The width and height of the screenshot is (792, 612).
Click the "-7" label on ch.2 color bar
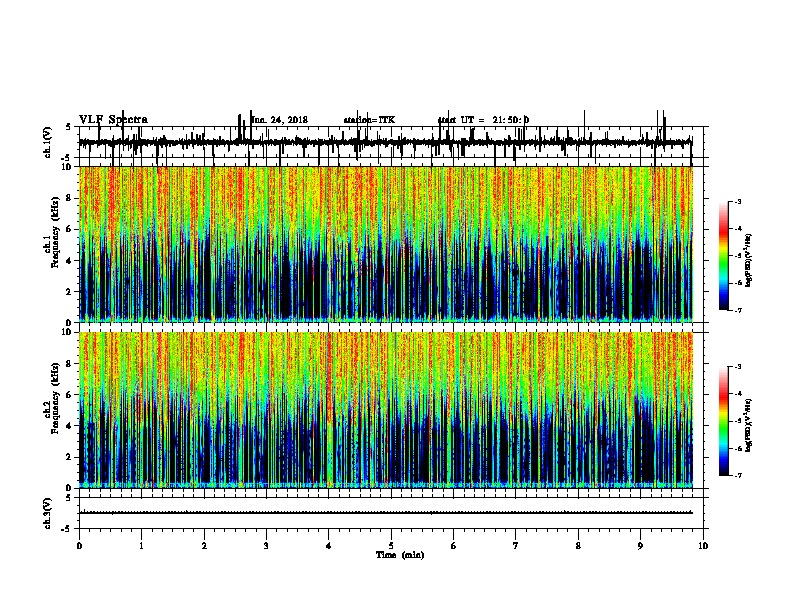click(x=737, y=476)
